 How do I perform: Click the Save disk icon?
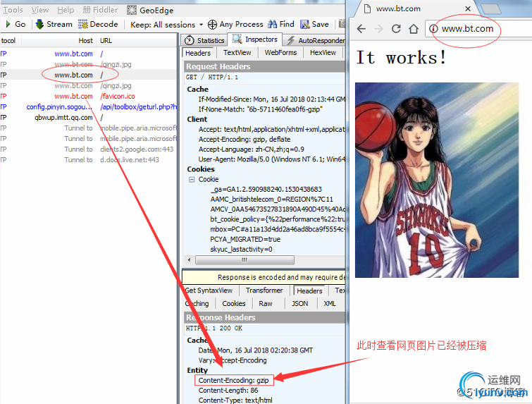click(x=304, y=24)
